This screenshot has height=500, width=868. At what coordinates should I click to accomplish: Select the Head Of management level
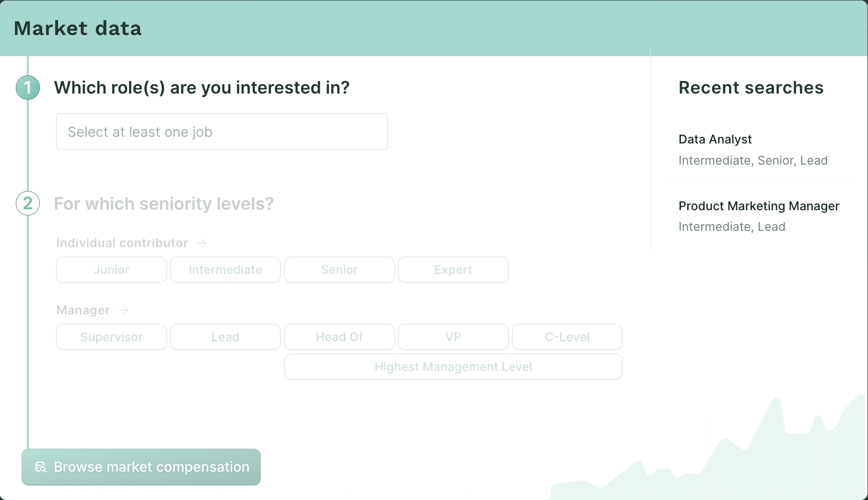[x=339, y=337]
